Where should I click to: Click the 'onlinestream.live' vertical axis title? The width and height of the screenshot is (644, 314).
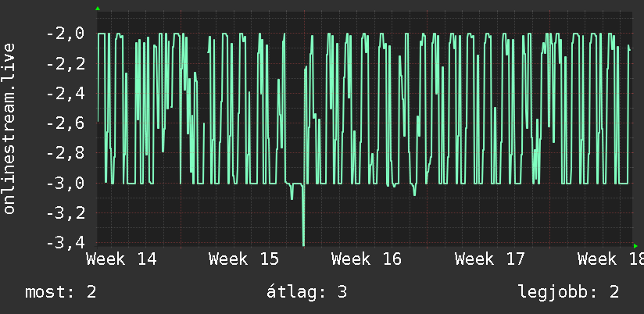pyautogui.click(x=9, y=128)
